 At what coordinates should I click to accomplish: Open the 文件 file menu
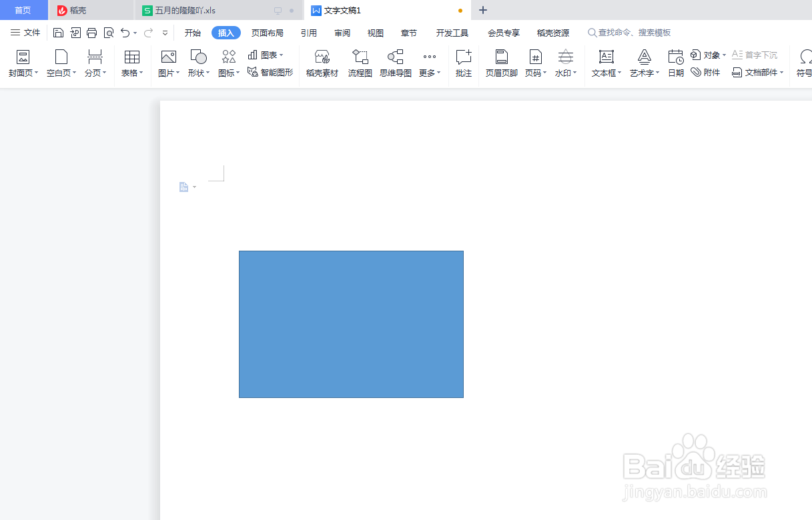point(25,33)
